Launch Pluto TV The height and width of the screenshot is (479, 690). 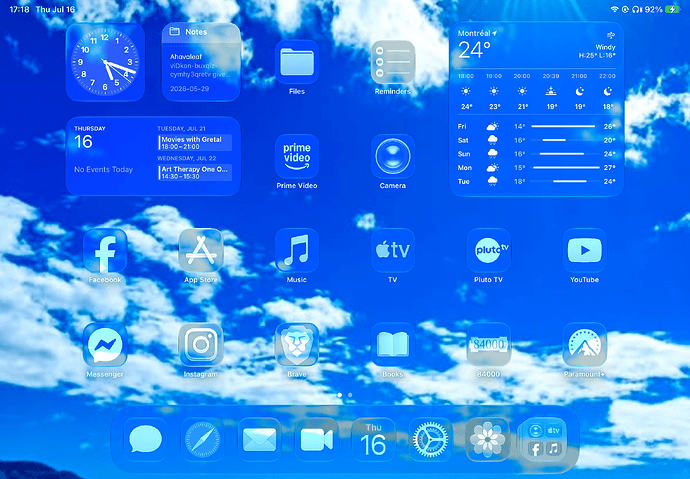coord(488,250)
